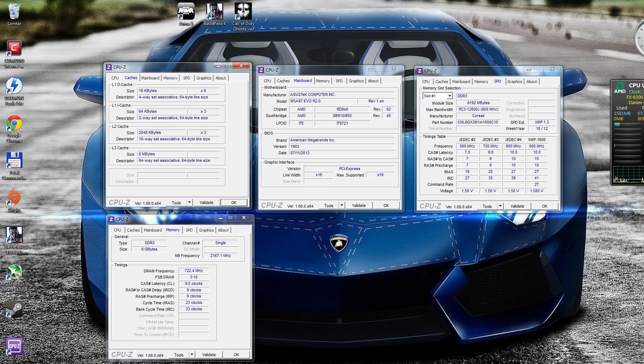Open SPD tab in Memory window
Viewport: 644px width, 364px height.
point(189,230)
